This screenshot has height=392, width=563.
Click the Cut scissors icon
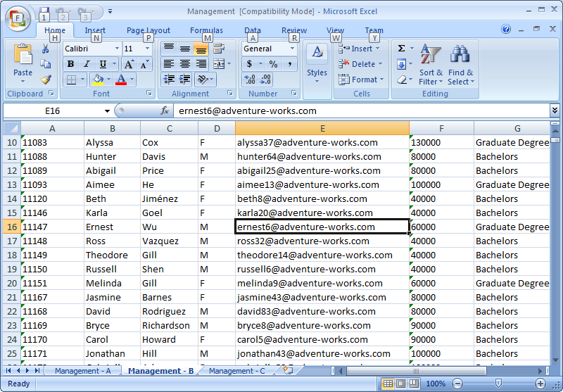click(x=45, y=49)
